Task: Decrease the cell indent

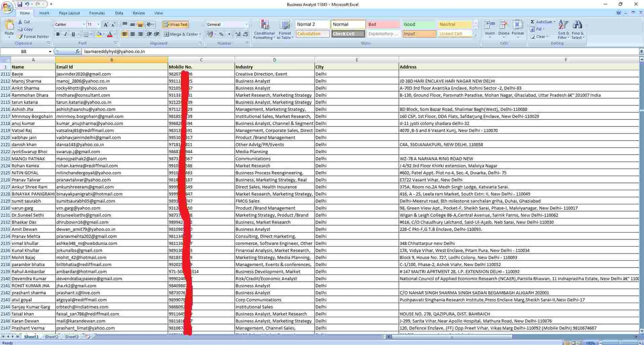Action: (x=149, y=34)
